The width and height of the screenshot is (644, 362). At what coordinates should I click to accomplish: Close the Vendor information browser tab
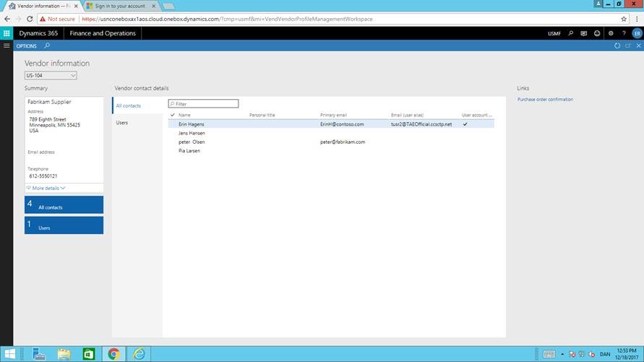point(76,7)
